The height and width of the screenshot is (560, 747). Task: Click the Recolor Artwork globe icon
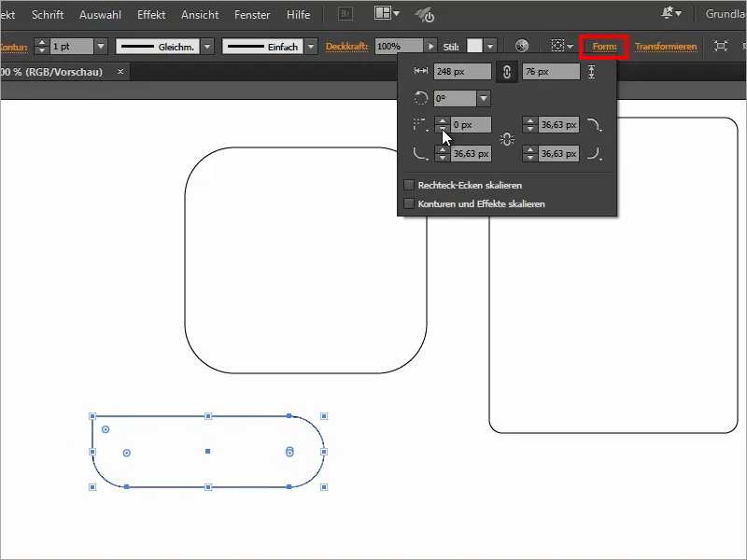click(x=519, y=44)
